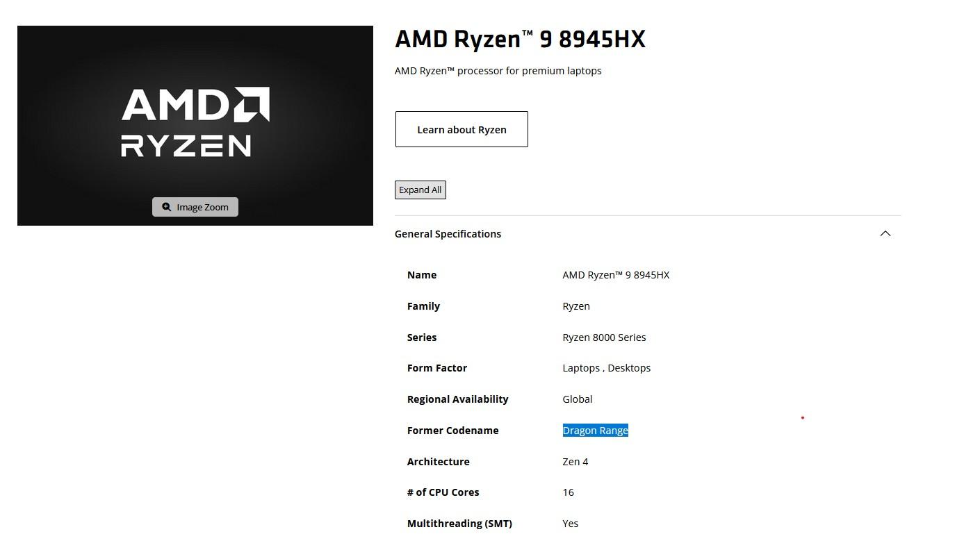Click the magnifier icon on Image Zoom
Screen dimensions: 980x534
pos(167,207)
